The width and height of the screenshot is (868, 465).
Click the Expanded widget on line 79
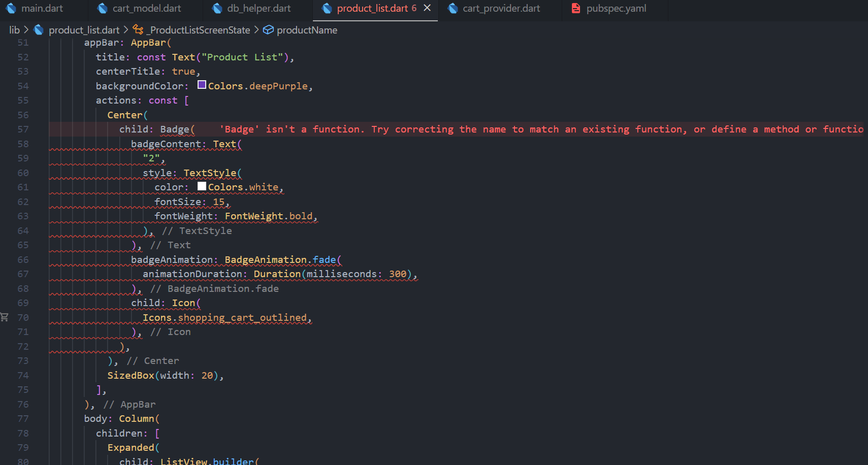tap(131, 448)
